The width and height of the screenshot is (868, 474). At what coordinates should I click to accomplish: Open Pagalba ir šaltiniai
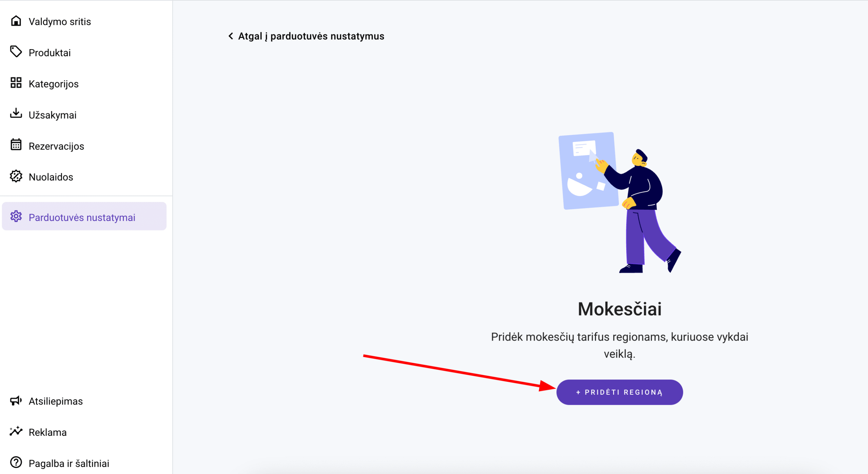68,463
